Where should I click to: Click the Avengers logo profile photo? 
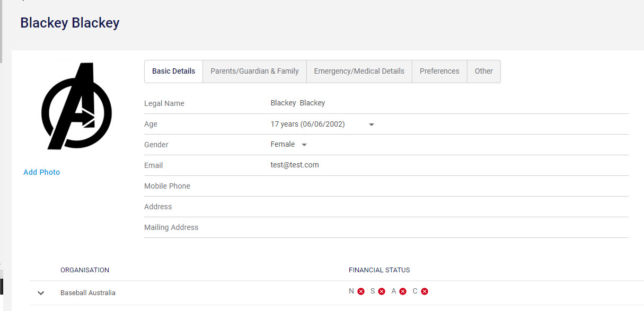click(x=76, y=106)
